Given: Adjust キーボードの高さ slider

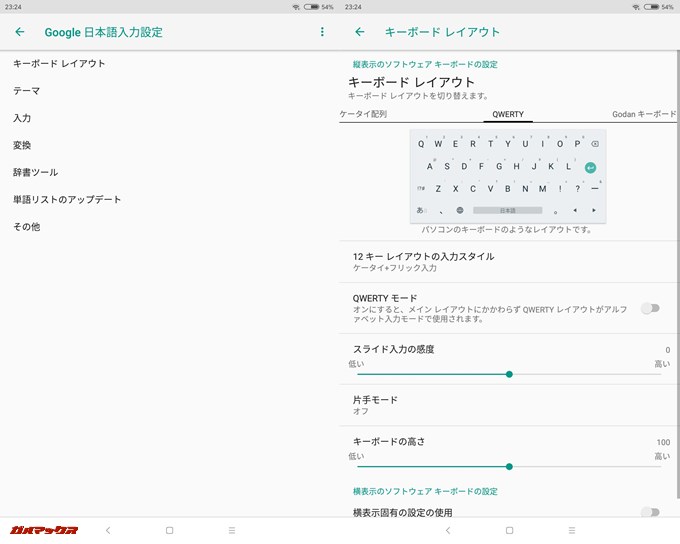Looking at the screenshot, I should tap(509, 467).
